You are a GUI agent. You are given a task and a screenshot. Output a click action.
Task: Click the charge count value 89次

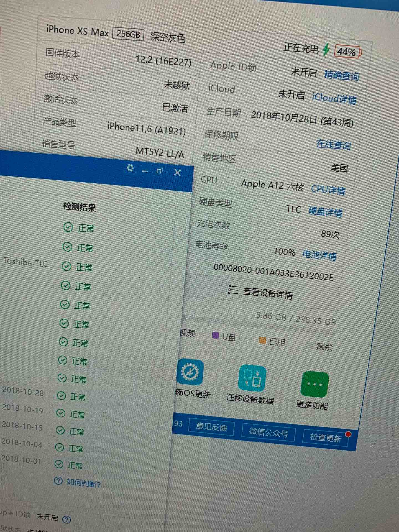tap(330, 234)
